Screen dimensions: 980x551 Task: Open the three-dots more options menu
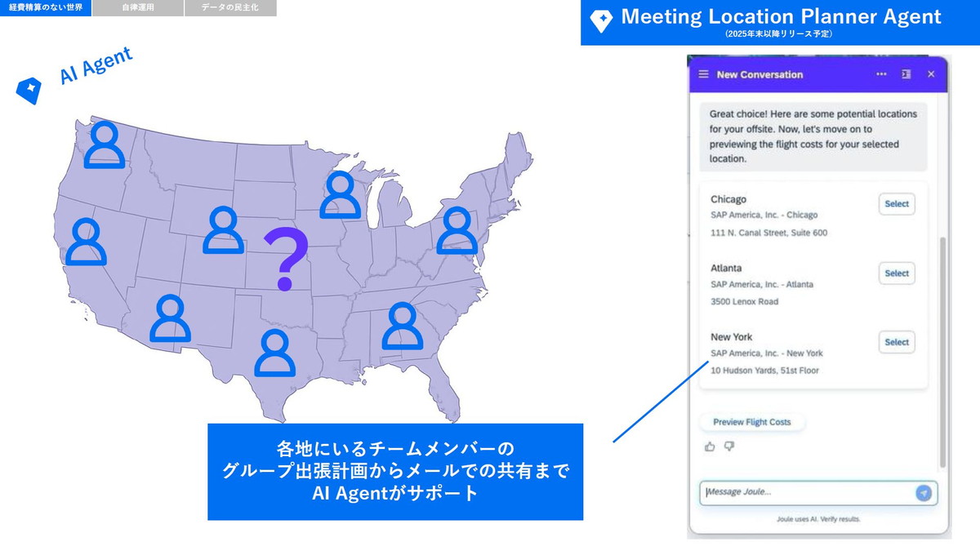click(881, 74)
